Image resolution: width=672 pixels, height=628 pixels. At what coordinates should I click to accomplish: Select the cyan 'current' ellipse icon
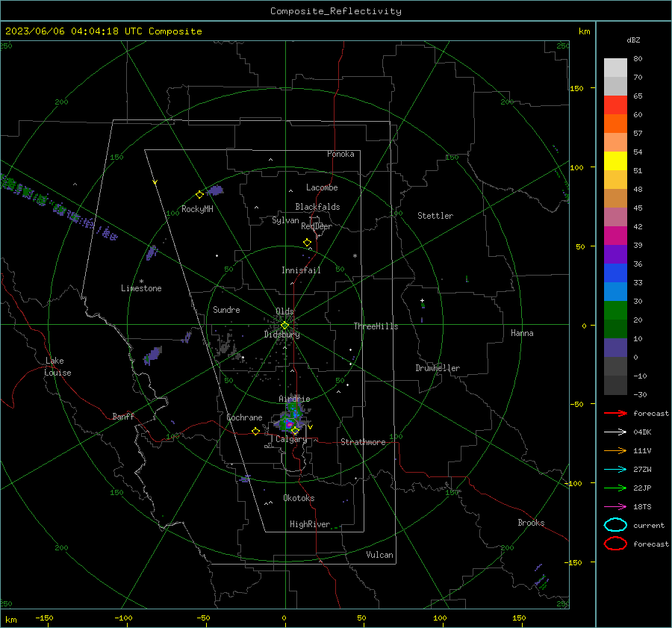click(x=615, y=525)
